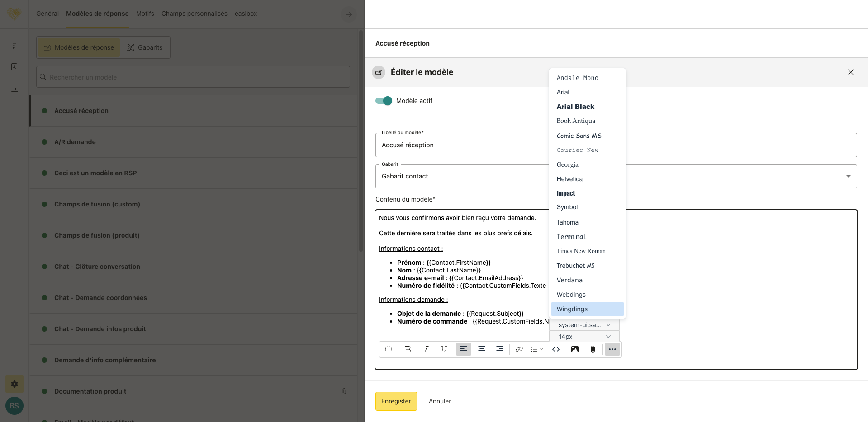868x422 pixels.
Task: Click the insert image icon
Action: (x=575, y=349)
